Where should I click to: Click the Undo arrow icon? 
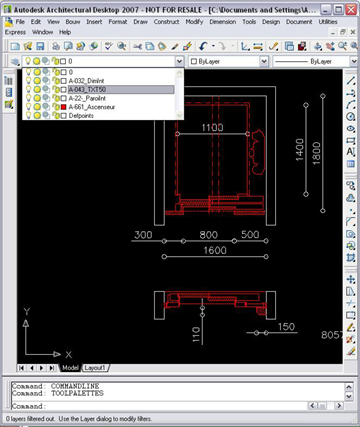[203, 46]
